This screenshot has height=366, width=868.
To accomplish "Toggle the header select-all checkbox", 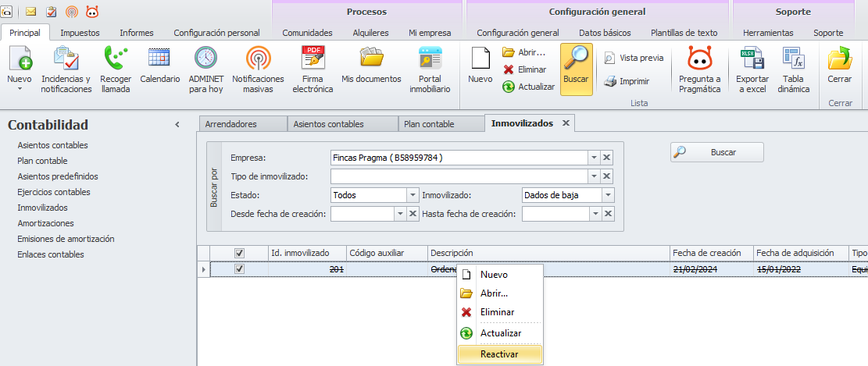I will 240,253.
